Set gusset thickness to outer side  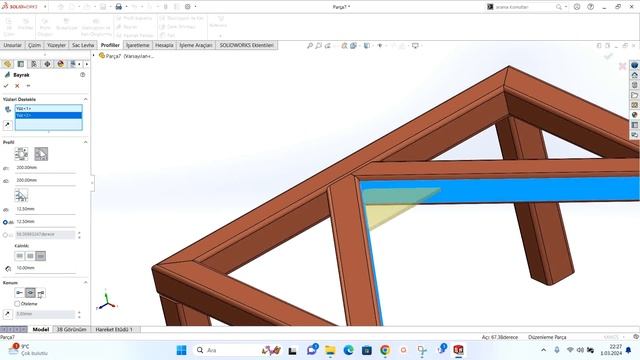click(40, 256)
